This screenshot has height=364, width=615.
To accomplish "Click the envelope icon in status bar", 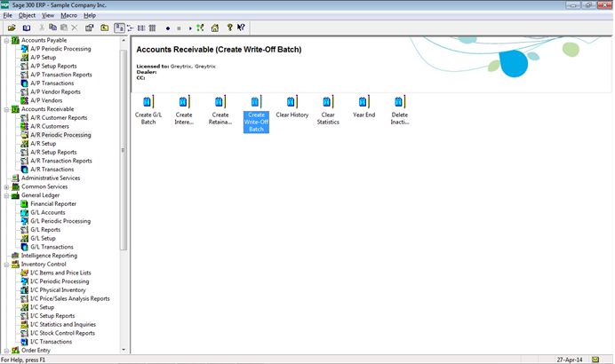I will 595,360.
